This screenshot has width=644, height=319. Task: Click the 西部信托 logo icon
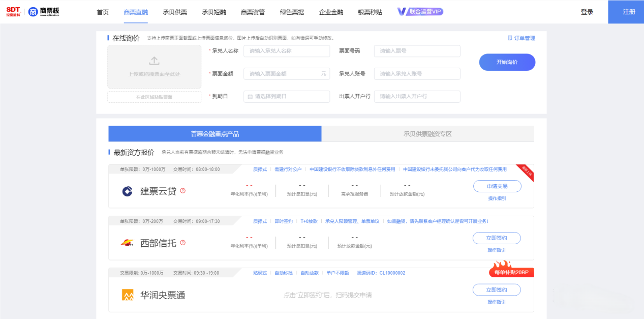pos(127,243)
